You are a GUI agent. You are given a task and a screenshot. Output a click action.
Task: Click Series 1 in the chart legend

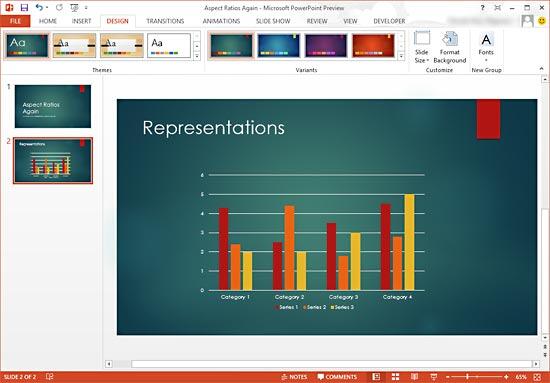click(286, 307)
